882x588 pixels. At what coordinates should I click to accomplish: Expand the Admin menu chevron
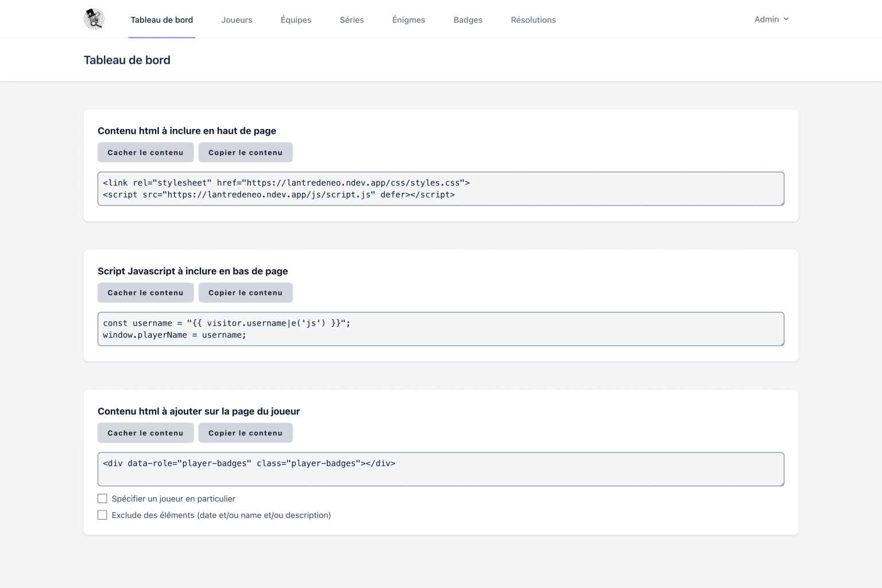click(787, 19)
